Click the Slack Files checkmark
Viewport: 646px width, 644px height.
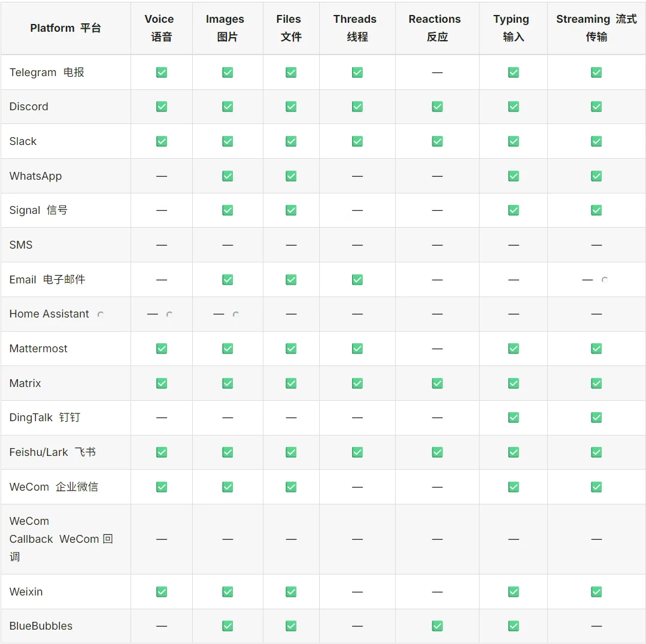[291, 141]
